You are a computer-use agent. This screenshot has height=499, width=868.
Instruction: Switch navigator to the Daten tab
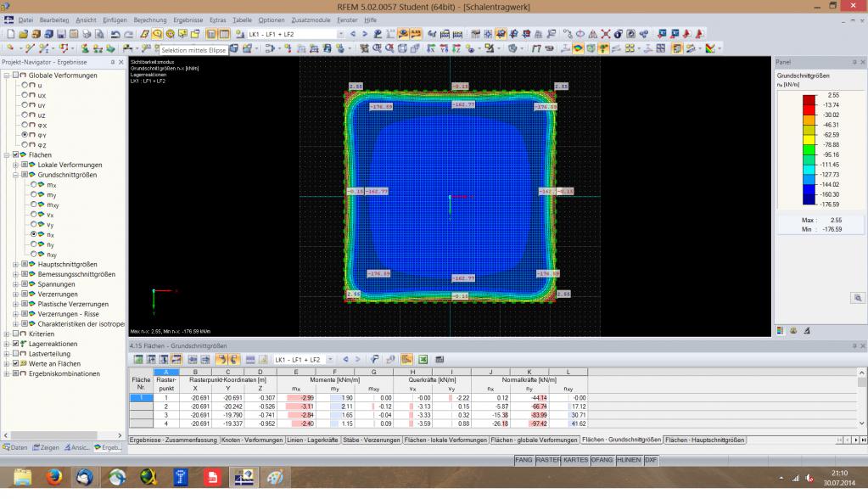coord(15,447)
